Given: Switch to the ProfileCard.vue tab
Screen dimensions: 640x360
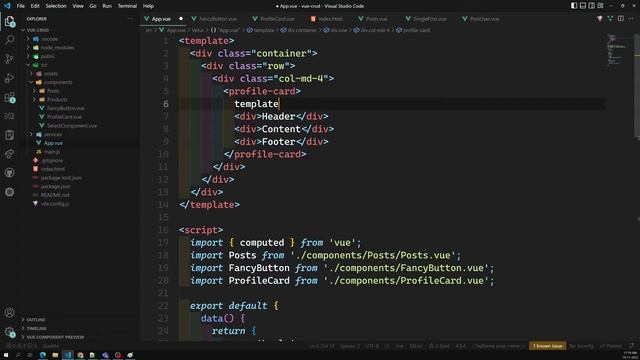Looking at the screenshot, I should (277, 19).
